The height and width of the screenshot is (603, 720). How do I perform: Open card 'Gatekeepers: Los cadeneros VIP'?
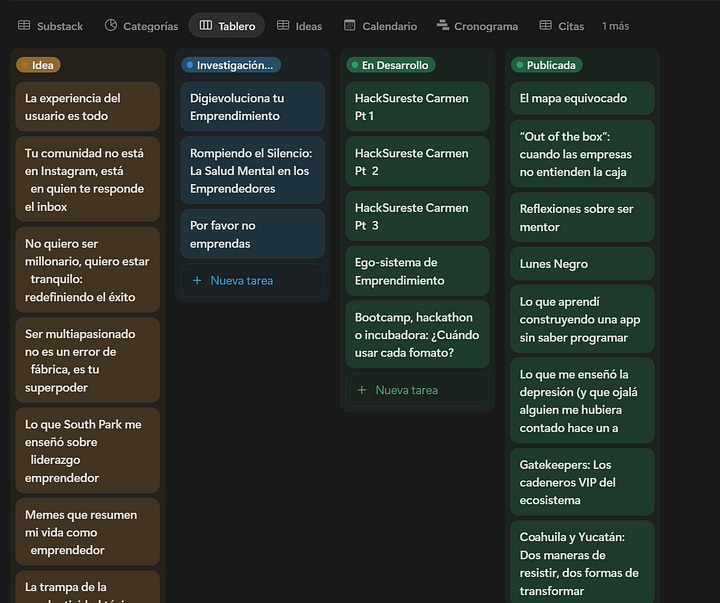tap(582, 482)
